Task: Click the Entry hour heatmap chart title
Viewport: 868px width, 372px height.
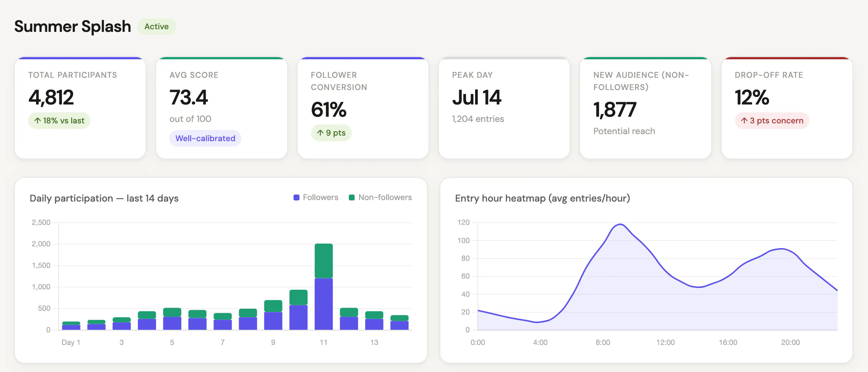Action: tap(543, 198)
